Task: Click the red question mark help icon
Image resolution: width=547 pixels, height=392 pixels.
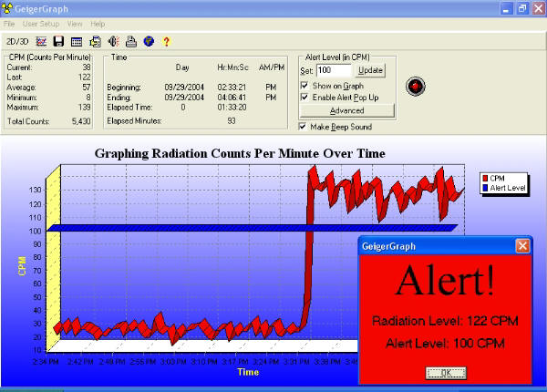Action: pos(167,42)
